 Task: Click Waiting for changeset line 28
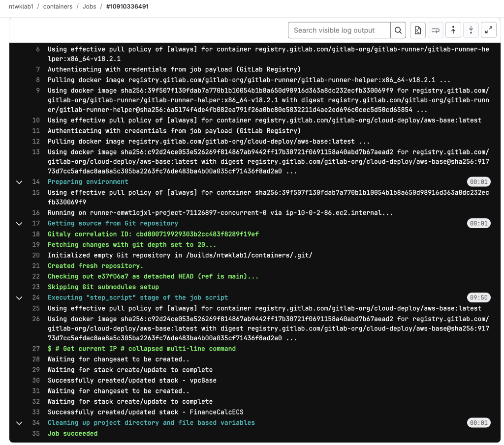click(118, 359)
